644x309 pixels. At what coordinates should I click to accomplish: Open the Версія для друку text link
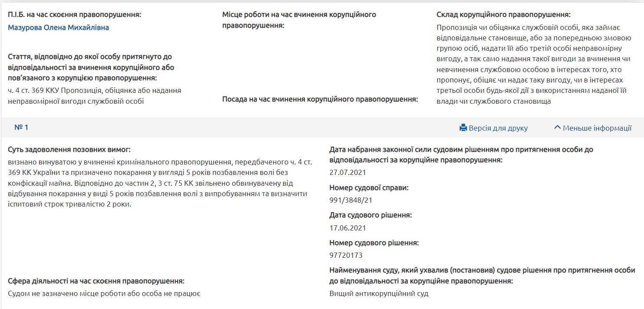(498, 128)
